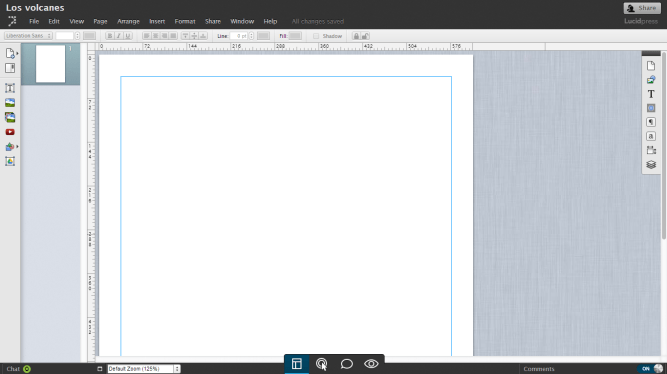Select the image gallery tool in left sidebar
Image resolution: width=667 pixels, height=374 pixels.
(x=10, y=117)
